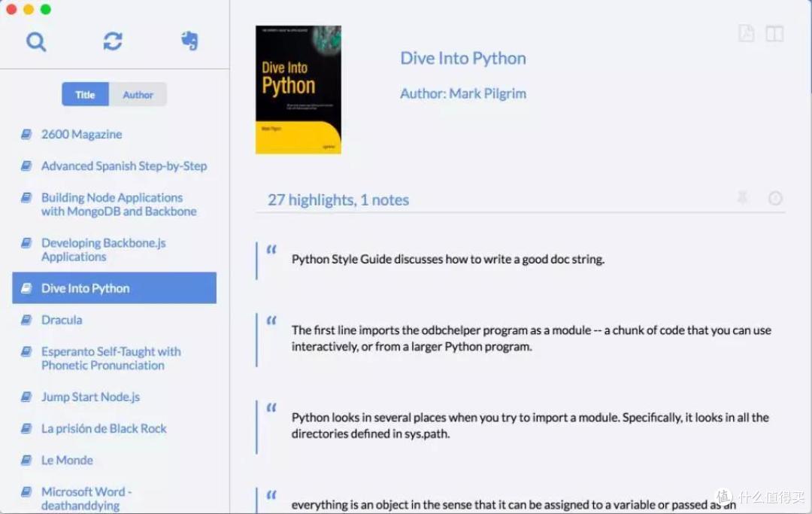This screenshot has width=812, height=514.
Task: Click the sync refresh icon
Action: [113, 41]
